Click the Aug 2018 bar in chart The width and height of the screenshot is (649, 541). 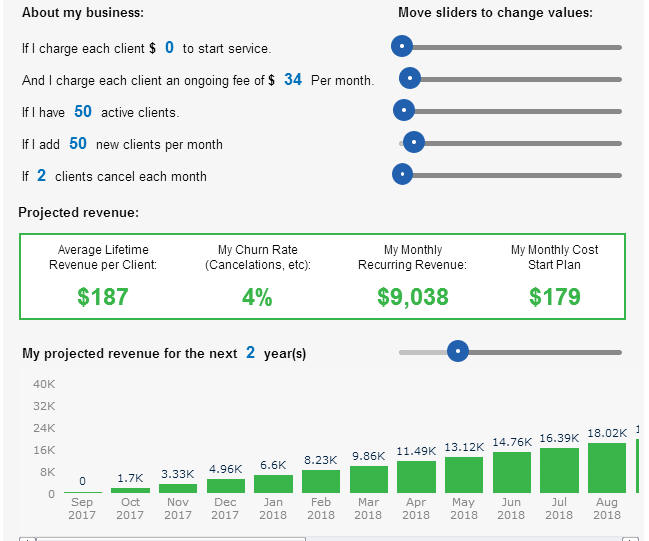(x=607, y=468)
